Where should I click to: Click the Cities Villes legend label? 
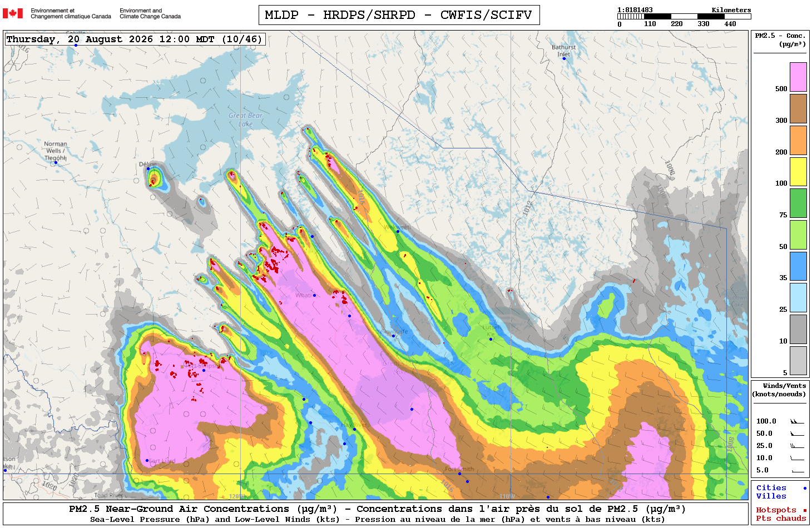[x=771, y=492]
